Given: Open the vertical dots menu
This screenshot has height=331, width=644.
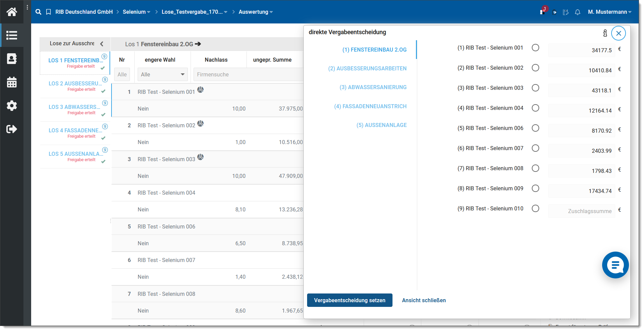Looking at the screenshot, I should 27,7.
